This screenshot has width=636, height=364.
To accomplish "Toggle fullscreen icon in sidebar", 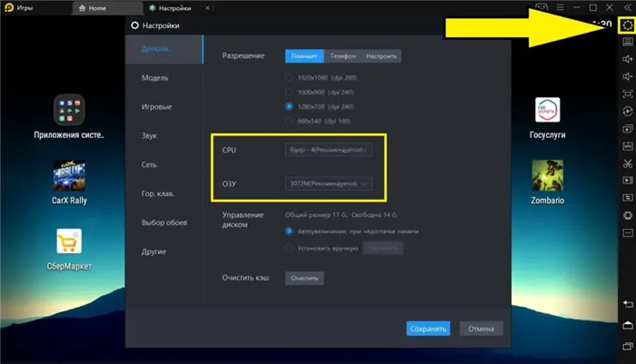I will [x=628, y=94].
